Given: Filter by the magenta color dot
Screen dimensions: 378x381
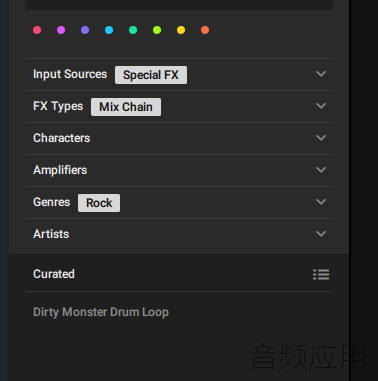Looking at the screenshot, I should coord(61,30).
